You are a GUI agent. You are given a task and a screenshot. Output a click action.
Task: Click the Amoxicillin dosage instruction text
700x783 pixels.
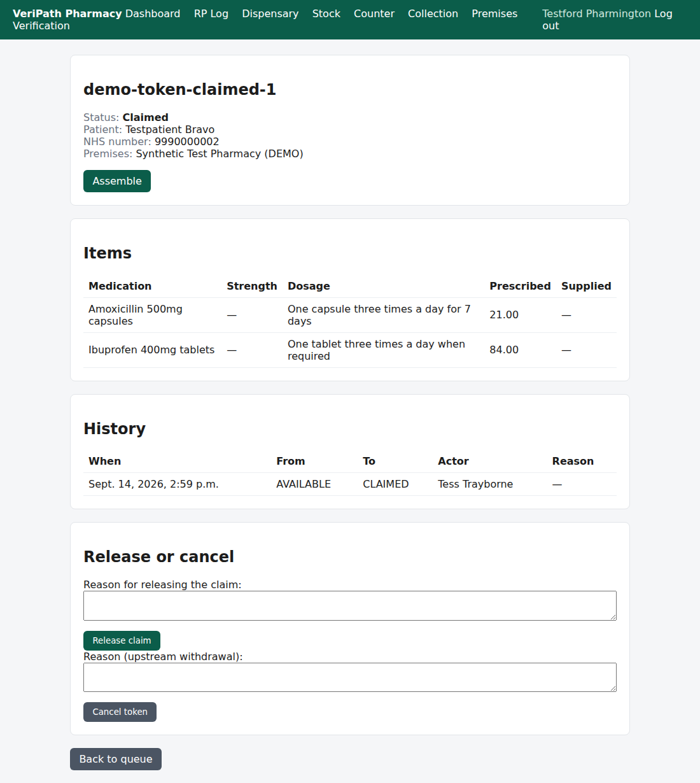click(x=379, y=315)
